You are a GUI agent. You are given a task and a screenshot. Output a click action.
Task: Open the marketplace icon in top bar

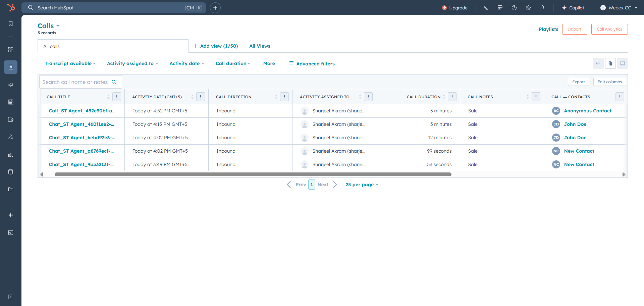[x=500, y=8]
